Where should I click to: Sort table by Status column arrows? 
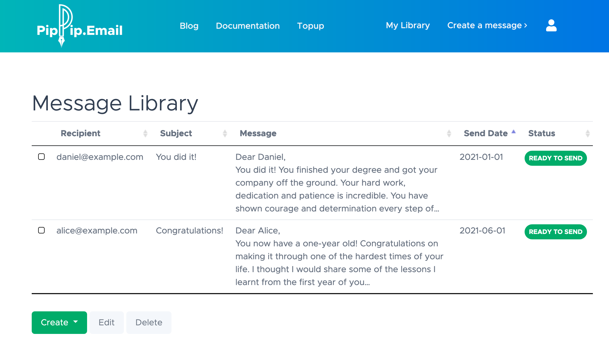pos(587,134)
